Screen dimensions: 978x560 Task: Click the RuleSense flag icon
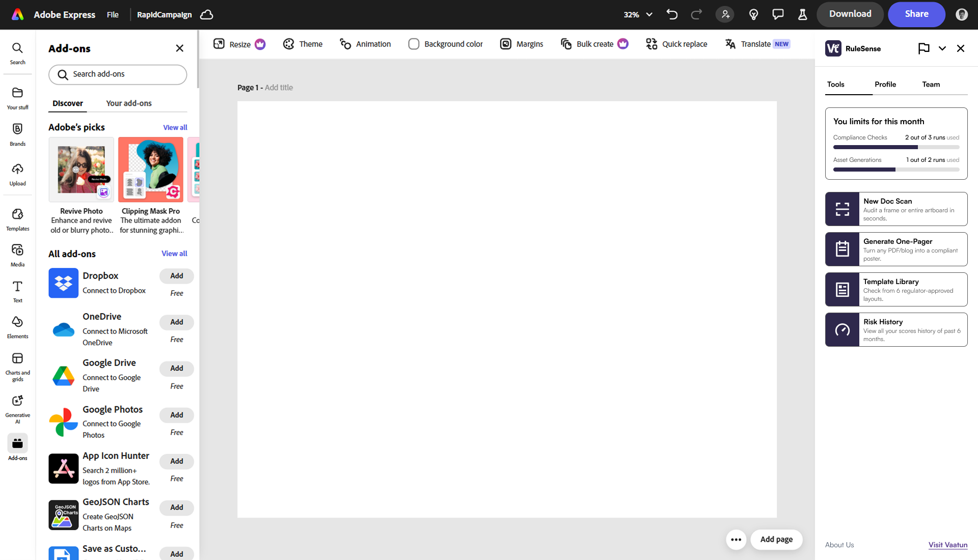(x=923, y=48)
